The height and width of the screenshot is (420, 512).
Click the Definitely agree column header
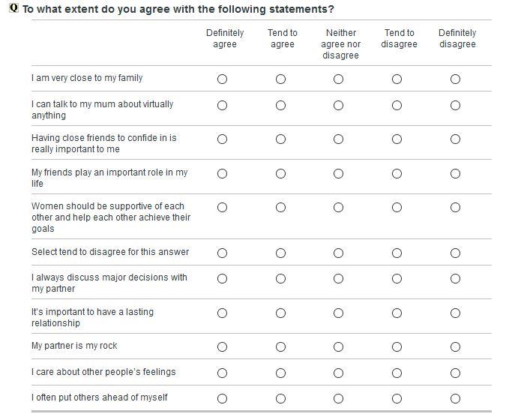[225, 38]
